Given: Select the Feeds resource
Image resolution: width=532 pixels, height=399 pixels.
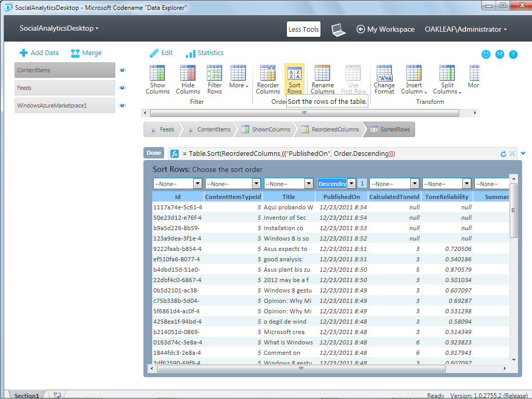Looking at the screenshot, I should pyautogui.click(x=65, y=88).
